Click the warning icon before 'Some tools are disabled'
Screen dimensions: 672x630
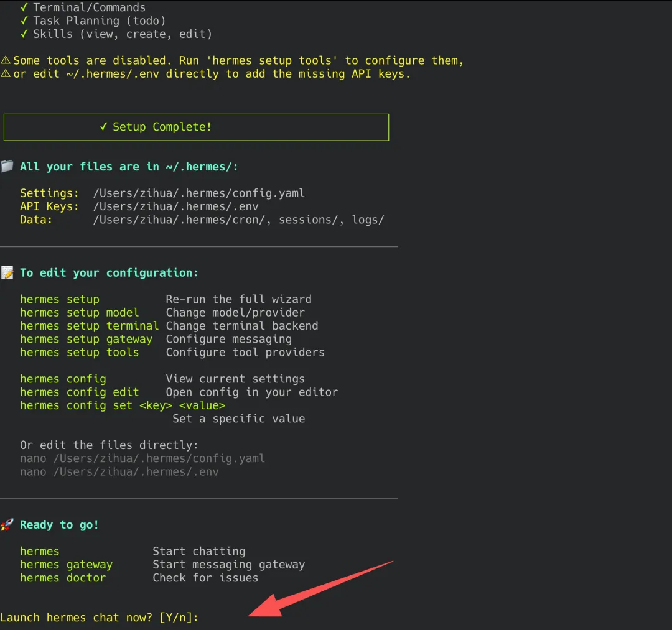click(x=6, y=60)
